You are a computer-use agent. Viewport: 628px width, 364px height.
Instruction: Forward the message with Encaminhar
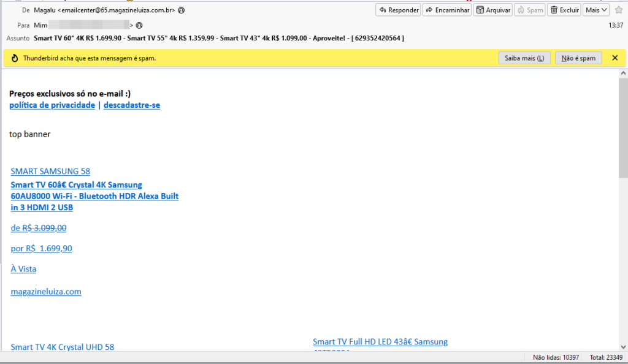(447, 10)
